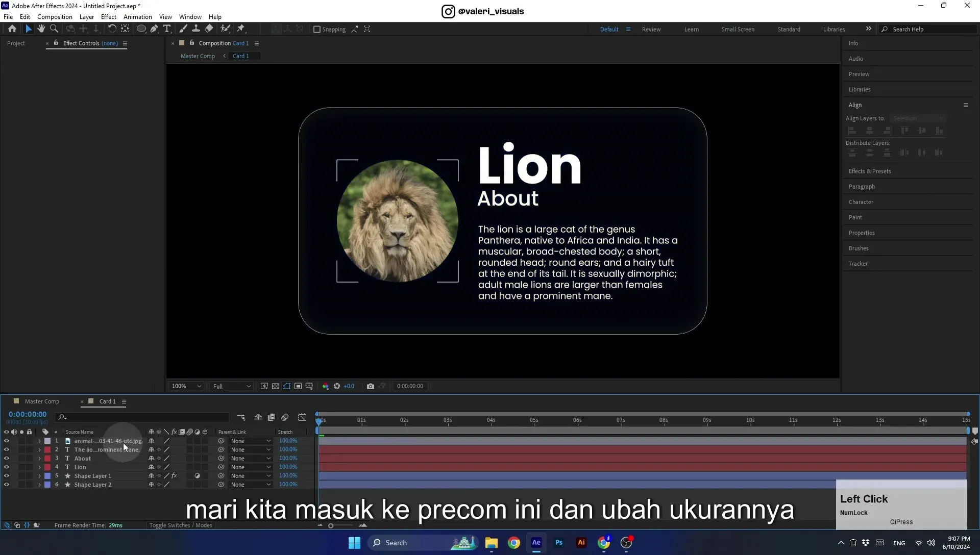
Task: Hide the animal jpg layer
Action: [x=7, y=441]
